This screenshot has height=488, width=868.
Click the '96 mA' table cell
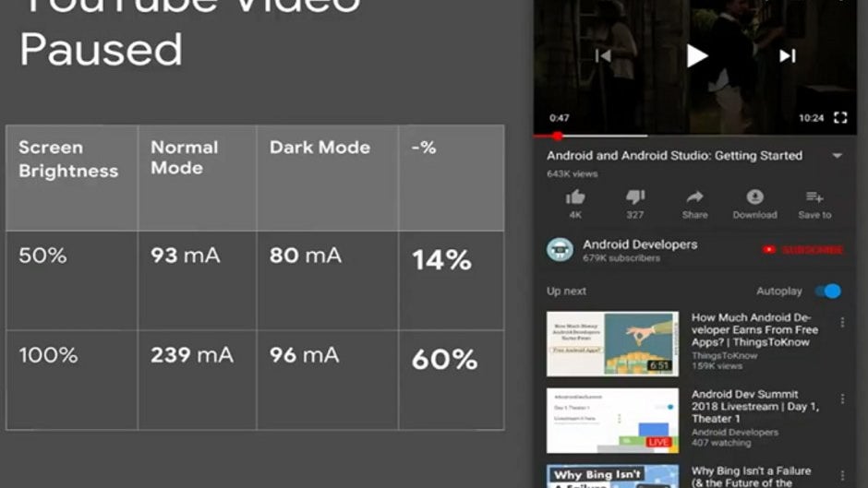click(327, 380)
